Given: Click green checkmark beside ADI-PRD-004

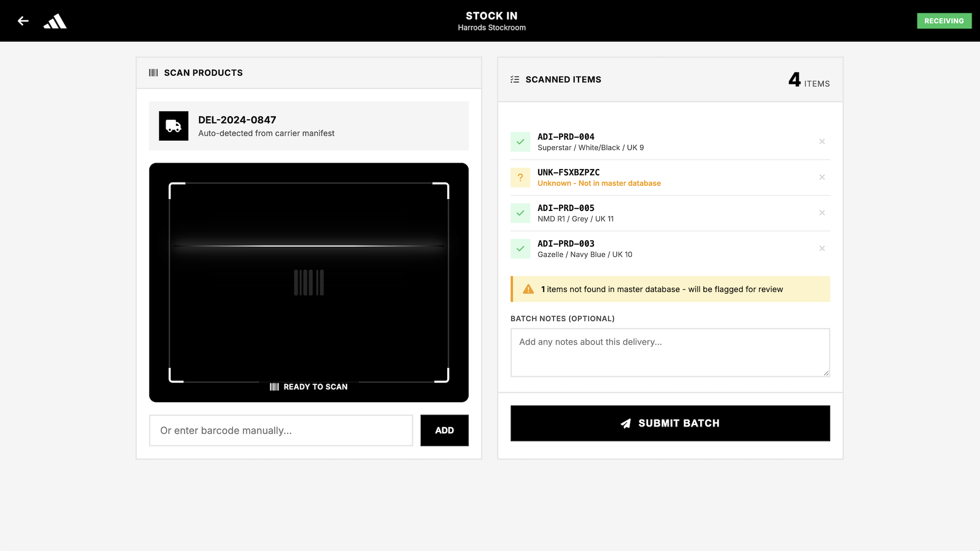Looking at the screenshot, I should coord(520,142).
